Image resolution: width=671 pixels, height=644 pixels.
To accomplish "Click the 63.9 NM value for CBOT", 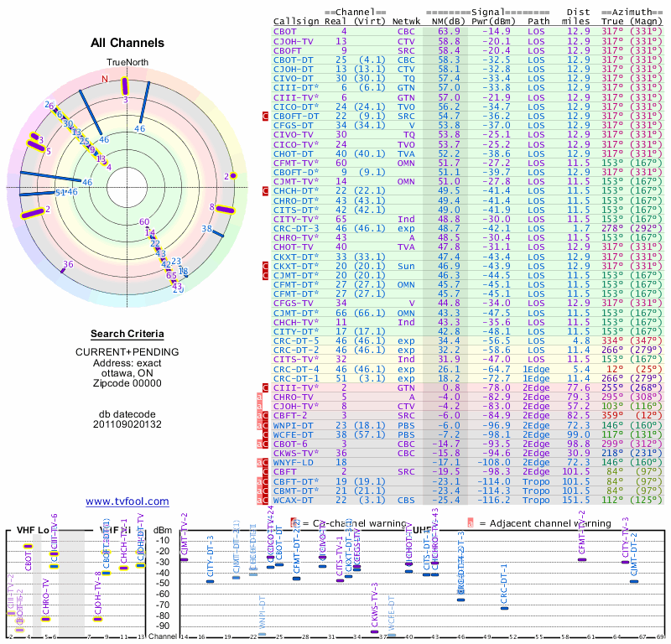I will pos(449,32).
